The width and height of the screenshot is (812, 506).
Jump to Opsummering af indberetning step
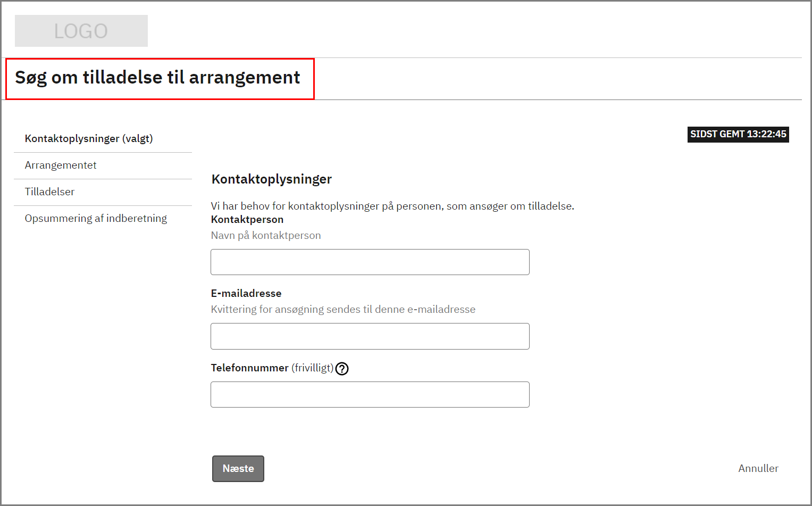point(96,219)
